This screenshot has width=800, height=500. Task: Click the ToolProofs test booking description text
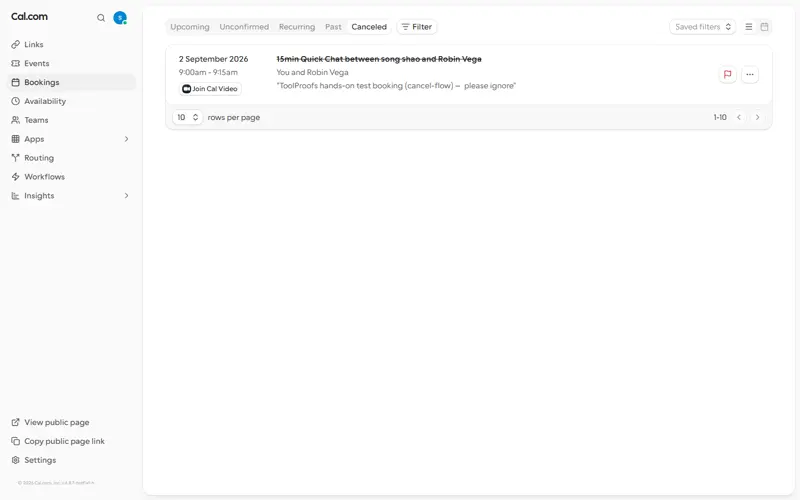[x=396, y=86]
